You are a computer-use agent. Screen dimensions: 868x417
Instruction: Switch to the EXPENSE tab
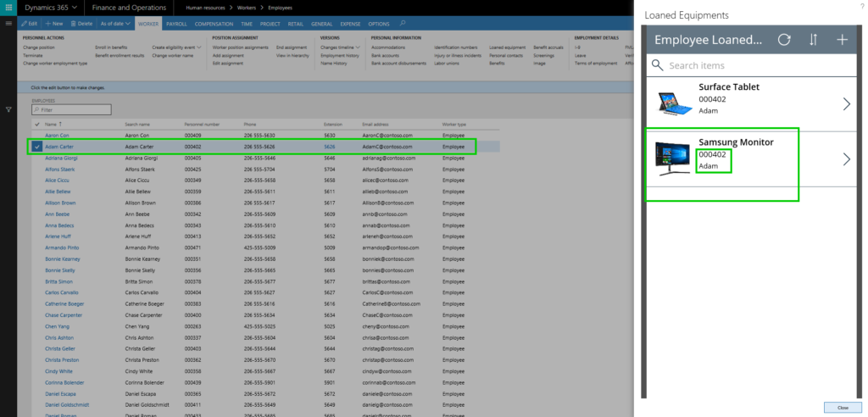pos(350,24)
